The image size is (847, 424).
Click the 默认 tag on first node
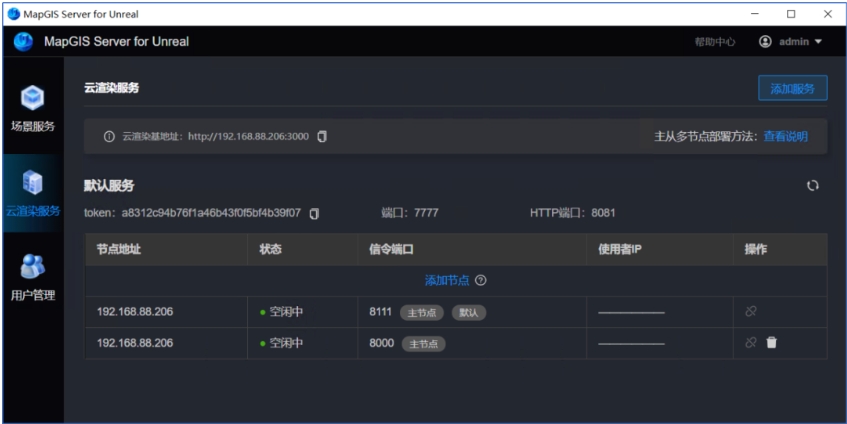(x=467, y=313)
